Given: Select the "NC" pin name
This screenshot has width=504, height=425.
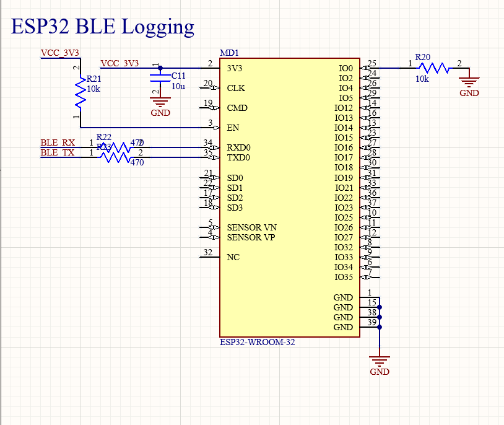Looking at the screenshot, I should click(x=233, y=257).
